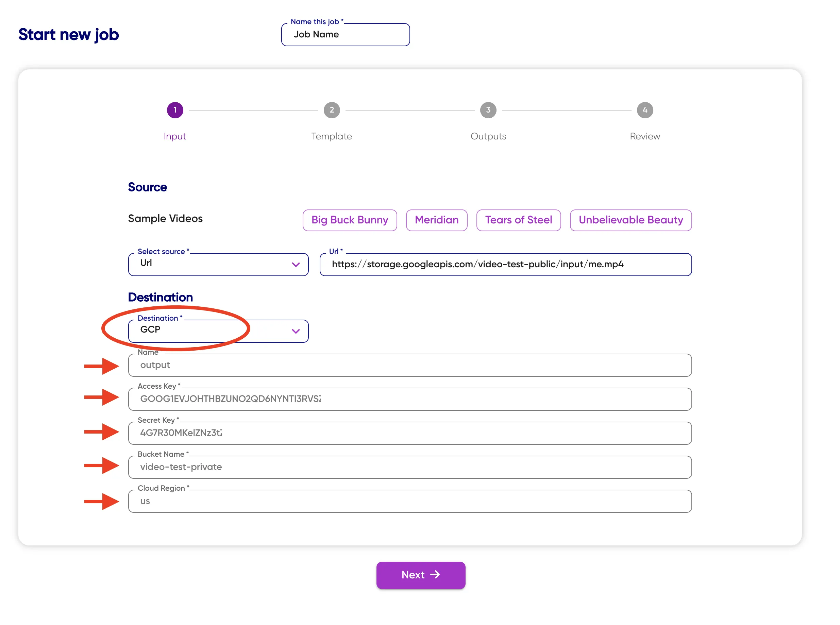
Task: Click the Destination dropdown chevron arrow
Action: pos(296,331)
